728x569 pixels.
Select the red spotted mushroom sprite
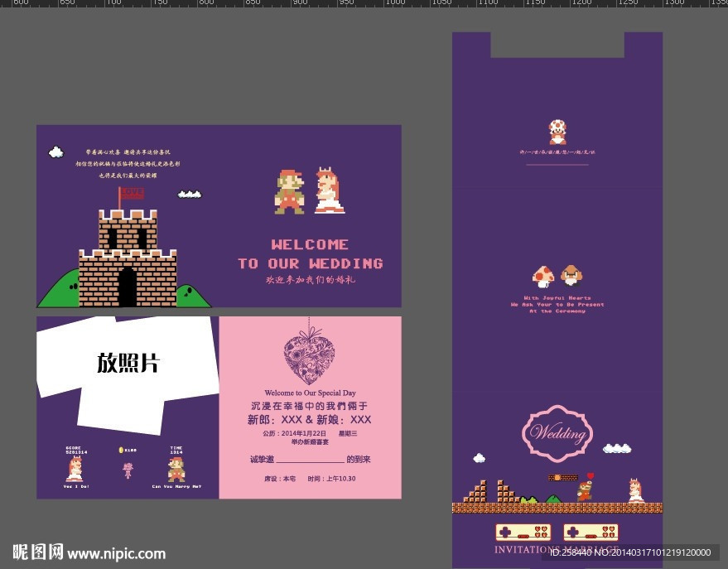tap(543, 277)
